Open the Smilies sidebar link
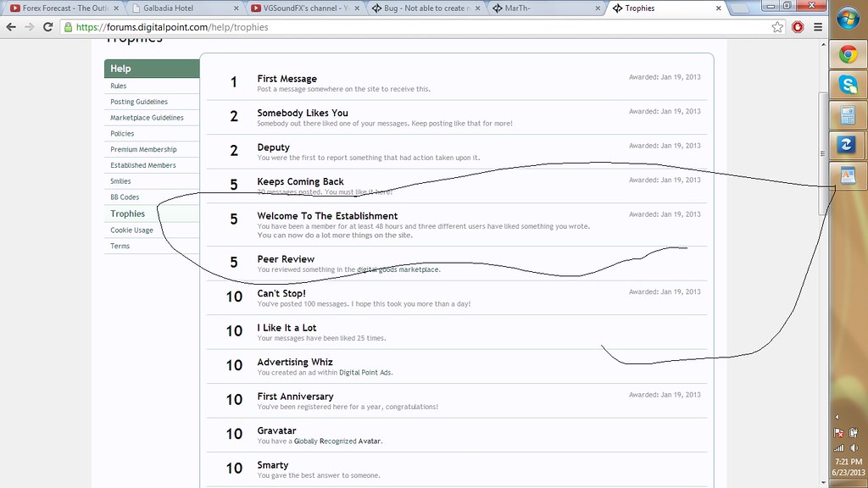Viewport: 868px width, 488px height. coord(120,181)
